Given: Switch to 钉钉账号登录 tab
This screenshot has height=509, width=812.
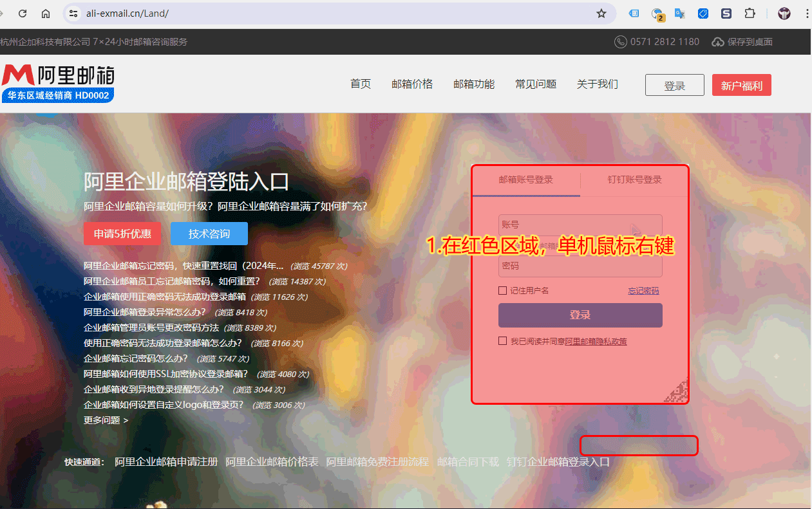Looking at the screenshot, I should (x=634, y=180).
